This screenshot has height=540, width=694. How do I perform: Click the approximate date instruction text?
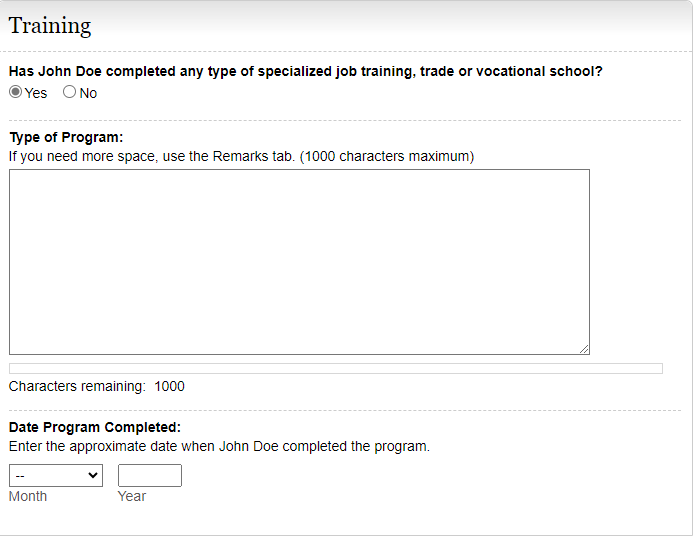tap(219, 446)
